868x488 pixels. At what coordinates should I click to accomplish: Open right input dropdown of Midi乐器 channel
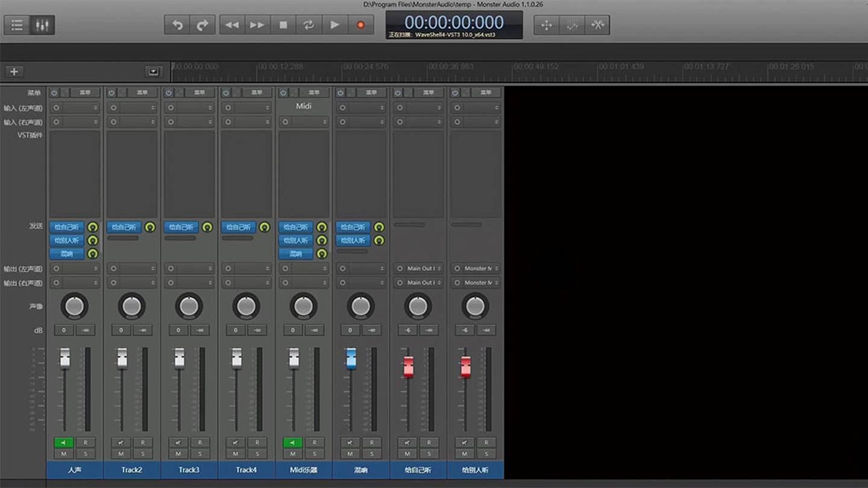coord(304,122)
